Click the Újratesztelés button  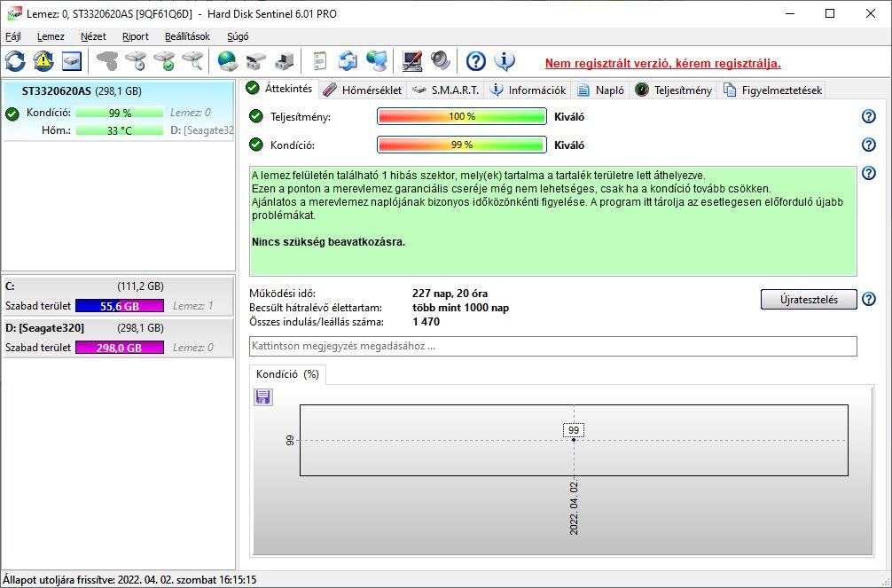pos(809,300)
